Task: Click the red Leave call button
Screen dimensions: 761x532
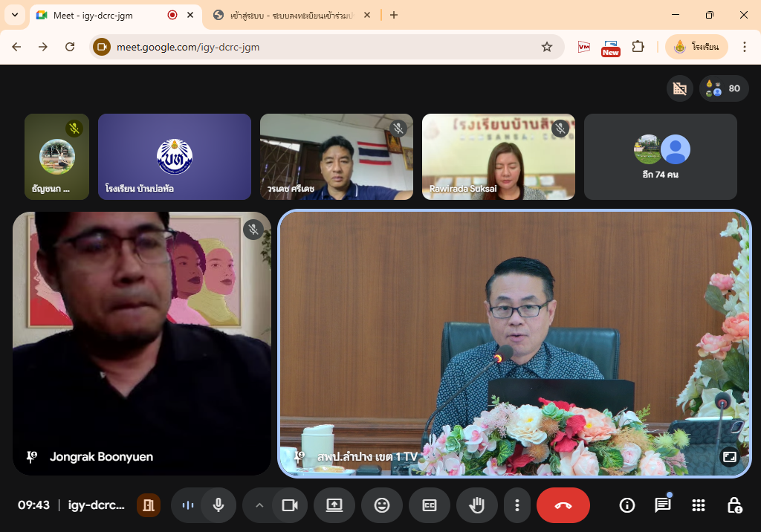Action: (x=563, y=505)
